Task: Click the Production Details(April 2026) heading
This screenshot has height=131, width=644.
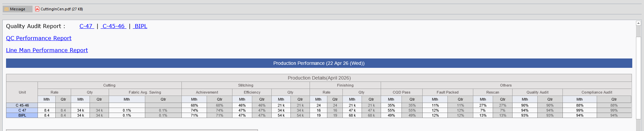Action: click(x=319, y=78)
